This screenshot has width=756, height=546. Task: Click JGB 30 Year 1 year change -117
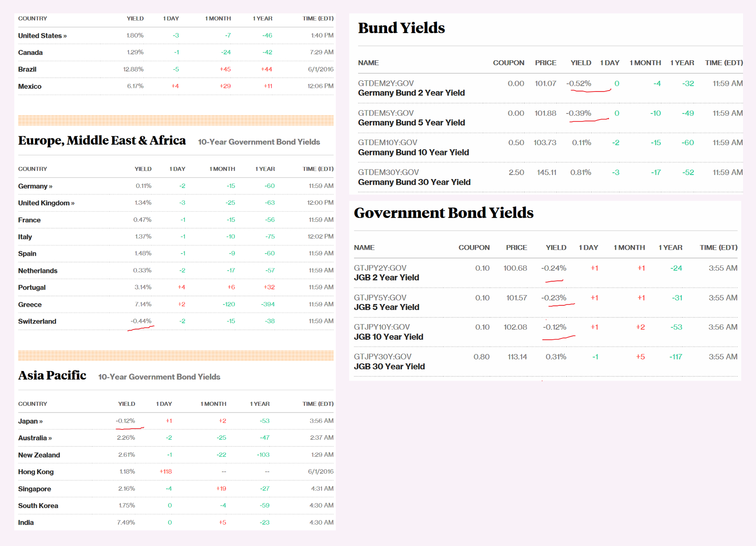click(x=676, y=356)
